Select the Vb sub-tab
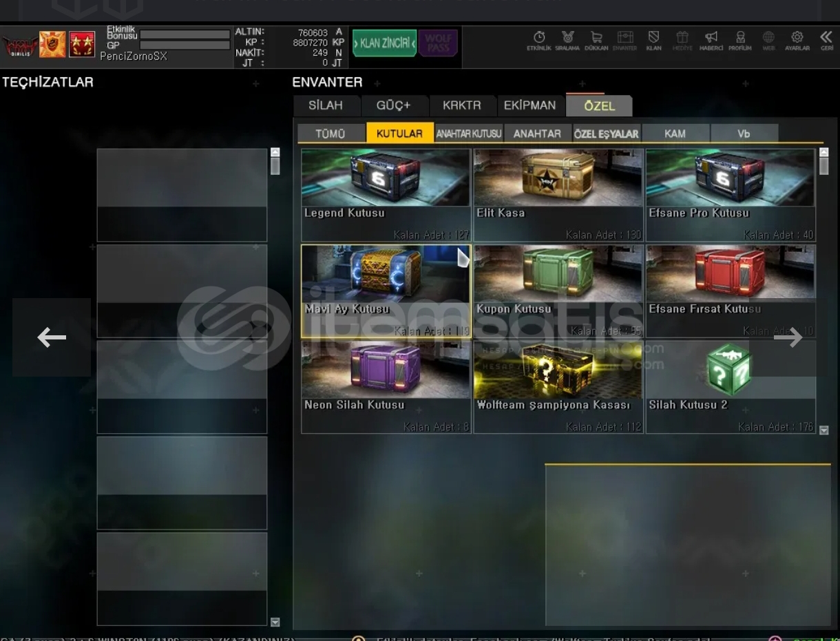Screen dimensions: 840x641 (x=744, y=134)
